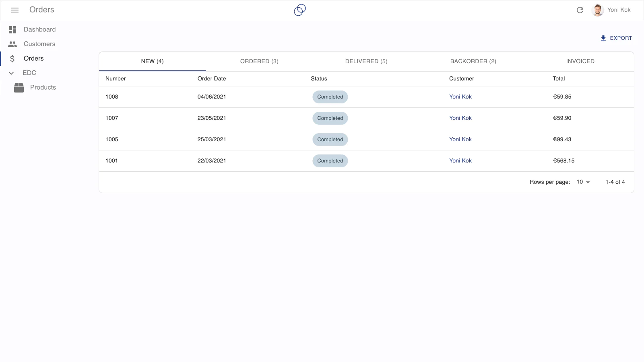
Task: Open the hamburger menu icon
Action: click(15, 10)
